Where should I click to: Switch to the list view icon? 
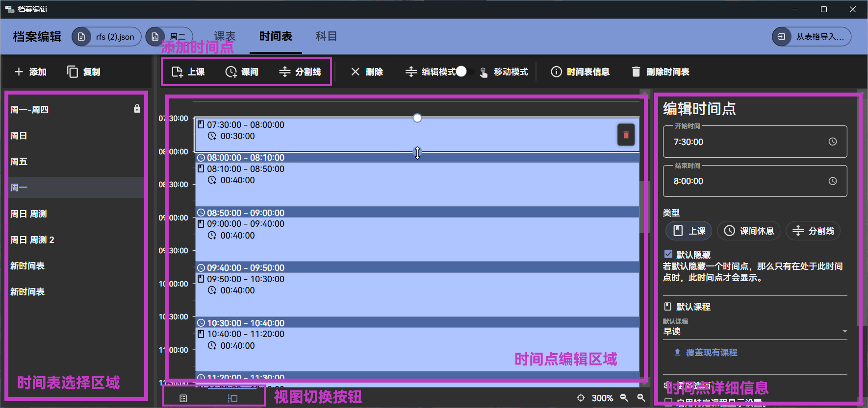pyautogui.click(x=183, y=398)
